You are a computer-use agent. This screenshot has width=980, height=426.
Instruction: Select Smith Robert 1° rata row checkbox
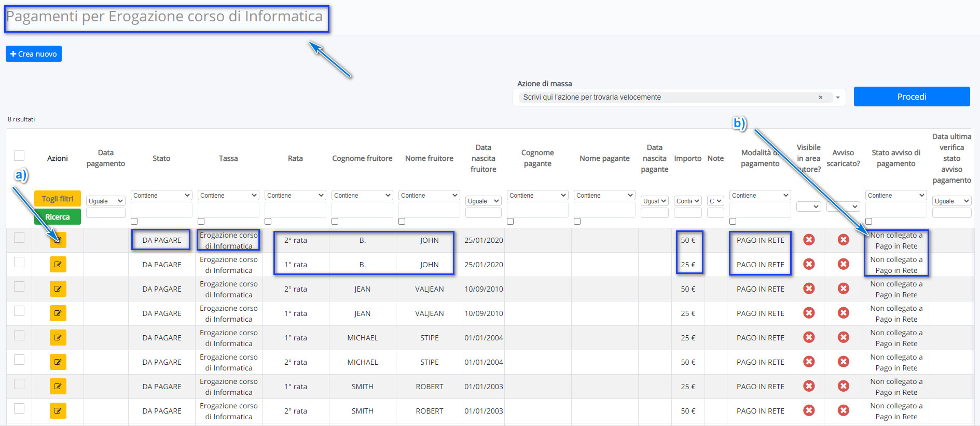[x=19, y=384]
